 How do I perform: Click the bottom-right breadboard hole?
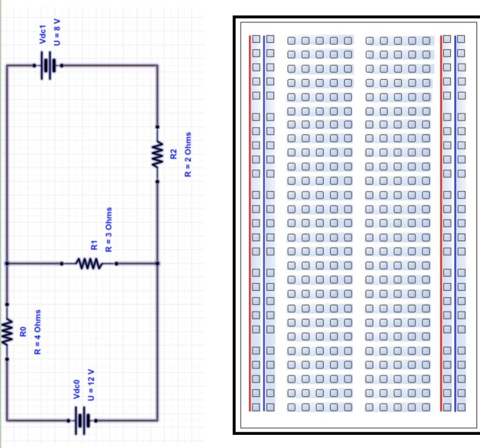point(462,408)
